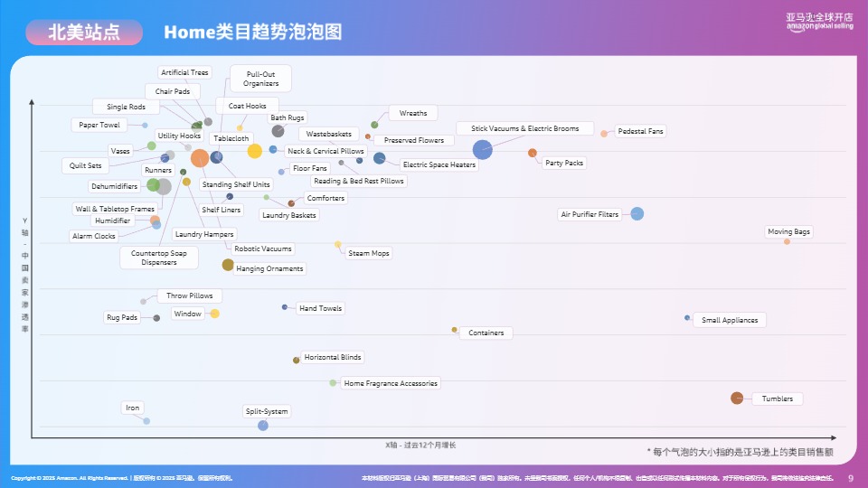
Task: Select the Hanging Ornaments label
Action: pyautogui.click(x=269, y=268)
